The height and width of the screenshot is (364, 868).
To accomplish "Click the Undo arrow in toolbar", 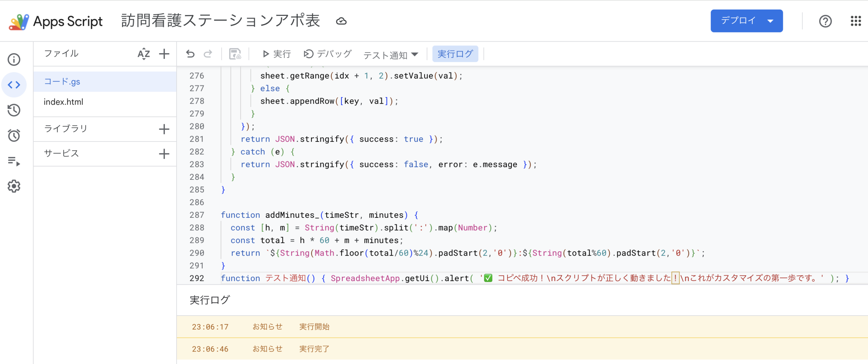I will pos(190,54).
